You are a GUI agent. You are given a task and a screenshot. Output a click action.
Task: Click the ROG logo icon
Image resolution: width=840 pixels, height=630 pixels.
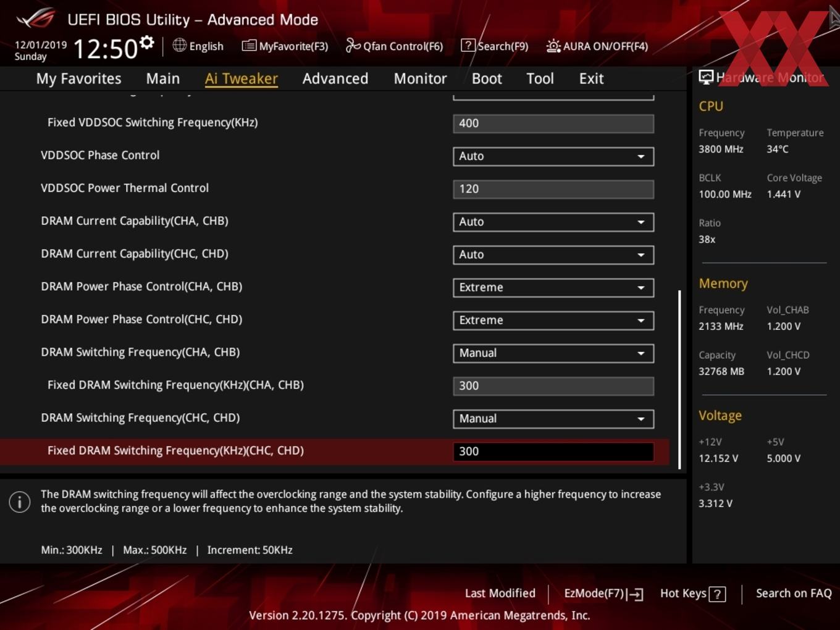pos(36,18)
